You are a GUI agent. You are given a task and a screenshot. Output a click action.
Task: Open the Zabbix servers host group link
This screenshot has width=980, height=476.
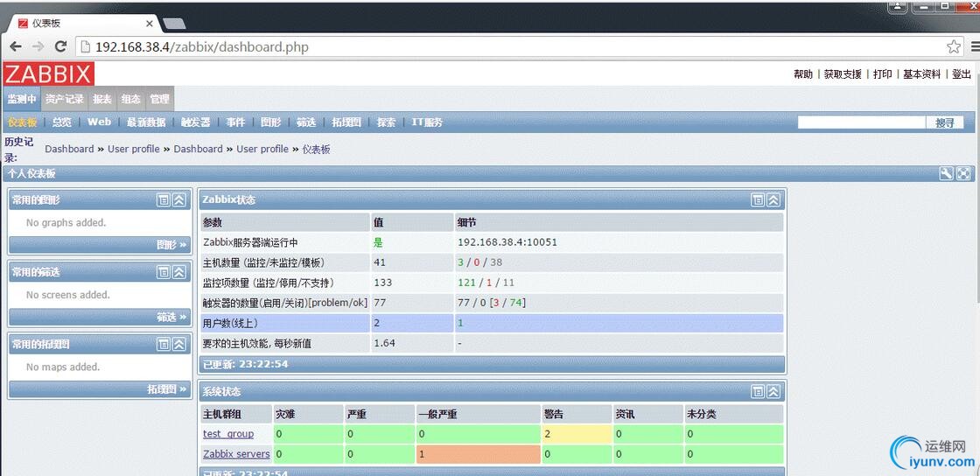(x=236, y=454)
